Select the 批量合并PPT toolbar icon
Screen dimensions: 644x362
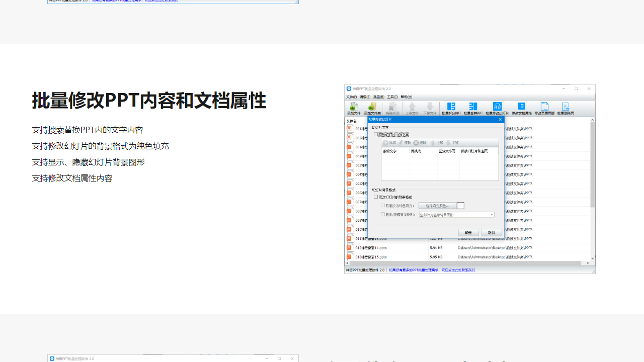(472, 108)
